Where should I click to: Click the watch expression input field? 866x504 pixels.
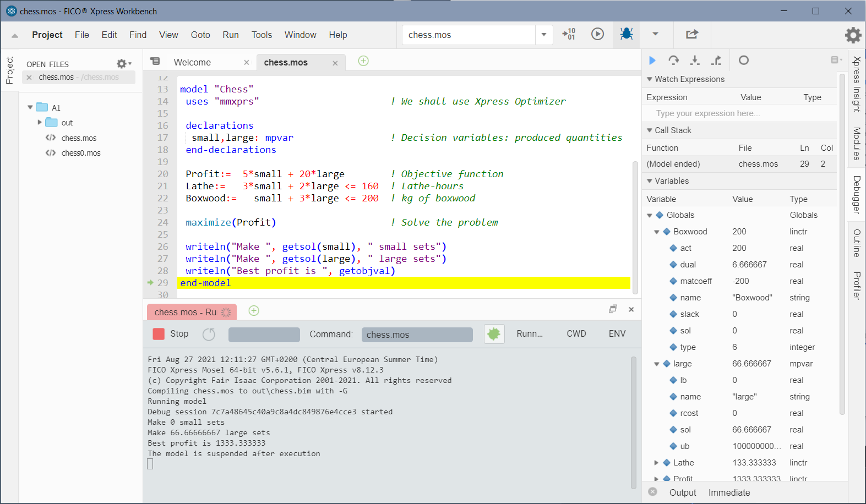point(739,113)
